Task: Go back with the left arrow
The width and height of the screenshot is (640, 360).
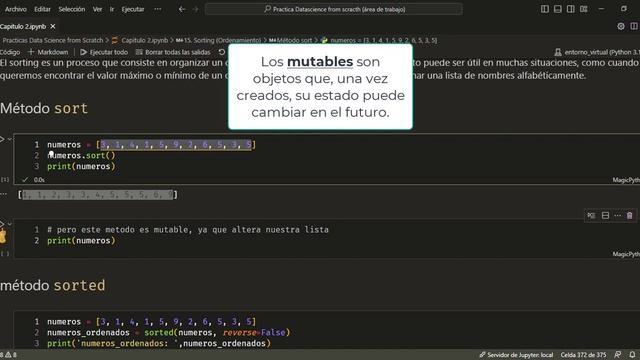Action: 182,9
